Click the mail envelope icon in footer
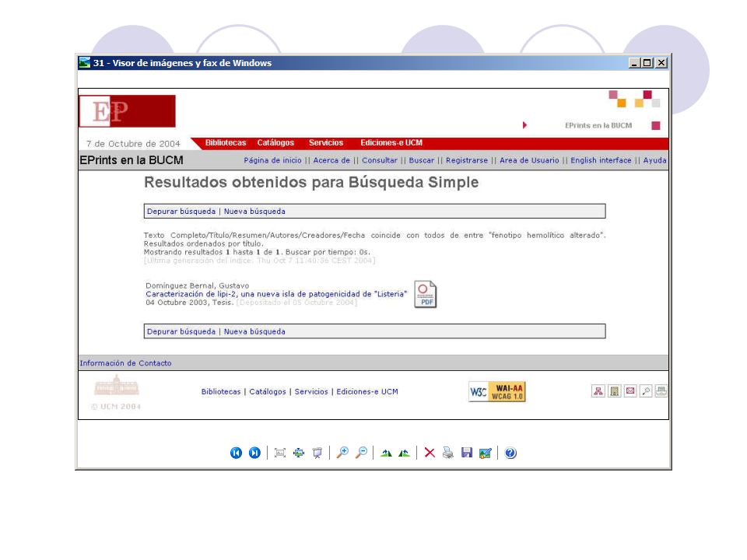 click(x=630, y=391)
